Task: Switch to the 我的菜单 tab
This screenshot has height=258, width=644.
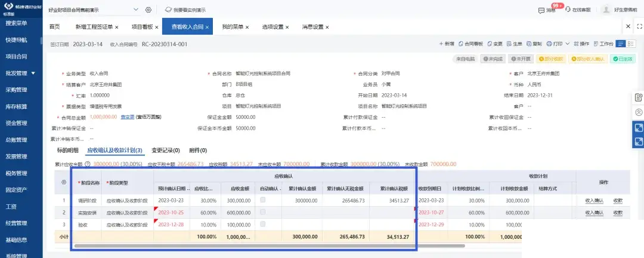Action: 233,27
